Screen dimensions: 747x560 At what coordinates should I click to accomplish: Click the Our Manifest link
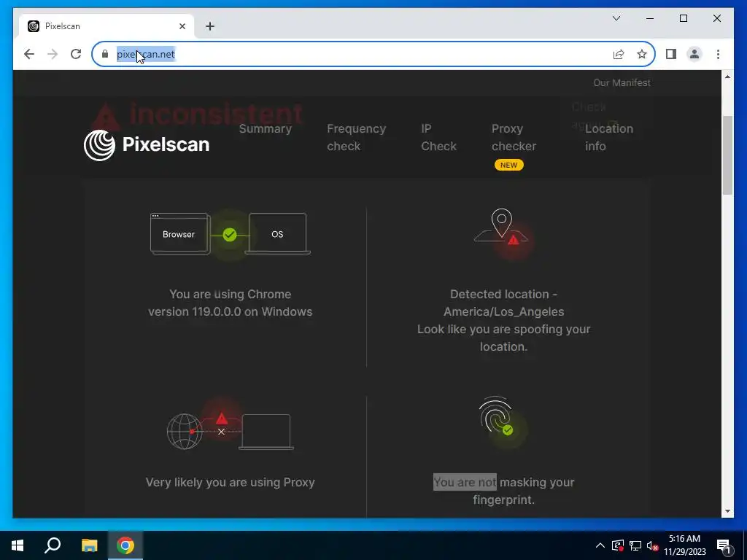click(622, 83)
